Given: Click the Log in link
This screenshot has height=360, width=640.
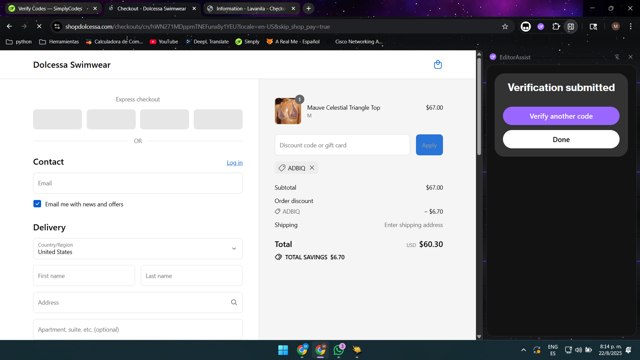Looking at the screenshot, I should [x=234, y=162].
